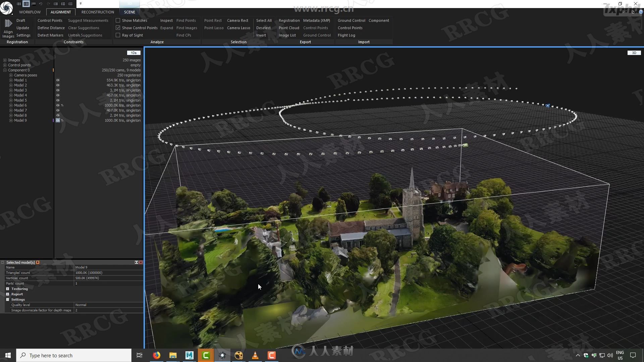Toggle Show Control Points checkbox
Image resolution: width=644 pixels, height=362 pixels.
pos(117,27)
